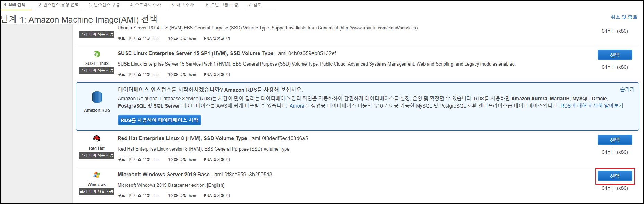Image resolution: width=644 pixels, height=204 pixels.
Task: Select the SUSE Linux Enterprise Server AMI
Action: coord(615,55)
